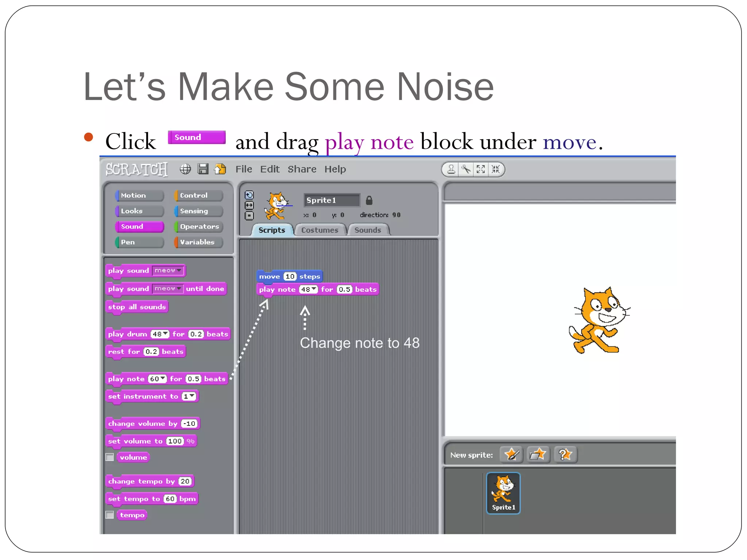Open the Edit menu
The width and height of the screenshot is (747, 560).
click(x=270, y=169)
